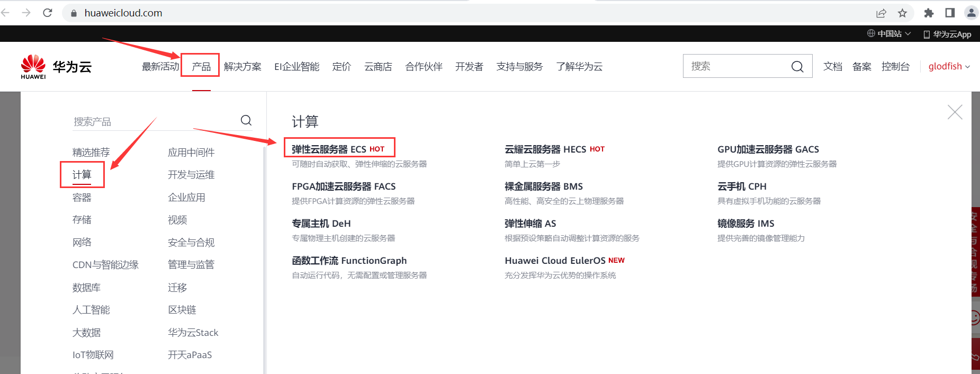980x374 pixels.
Task: Select the 迁移 category
Action: point(177,288)
